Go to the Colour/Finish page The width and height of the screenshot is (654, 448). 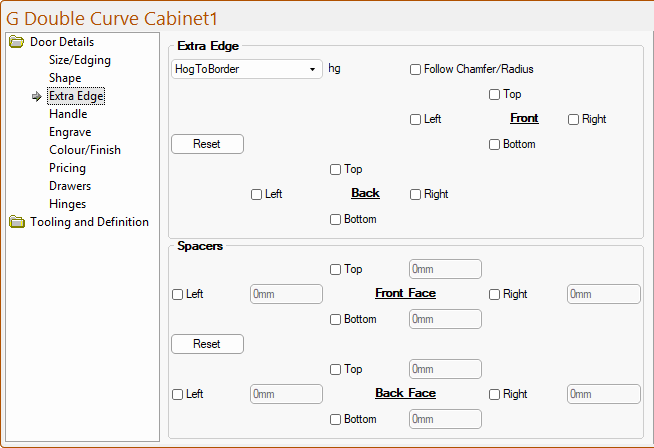click(85, 150)
